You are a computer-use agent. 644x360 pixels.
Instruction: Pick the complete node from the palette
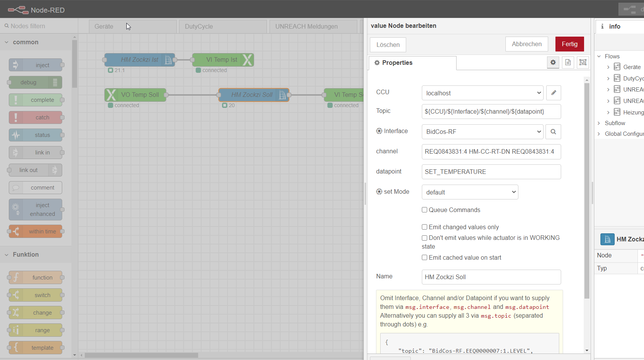[x=36, y=100]
